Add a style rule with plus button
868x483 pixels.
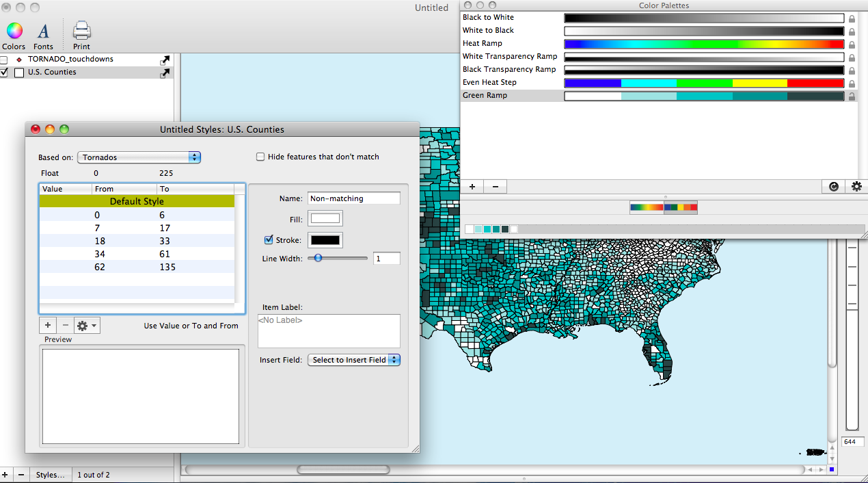(x=47, y=326)
